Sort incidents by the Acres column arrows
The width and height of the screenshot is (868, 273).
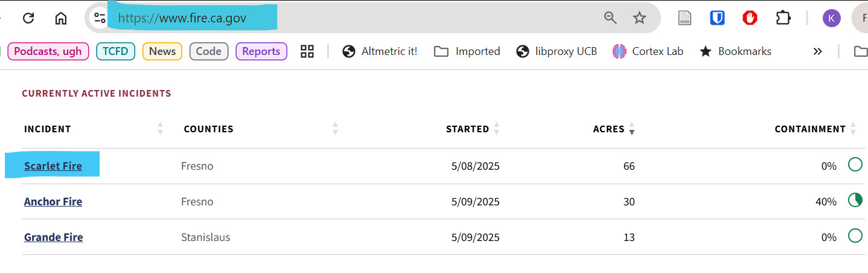coord(631,129)
